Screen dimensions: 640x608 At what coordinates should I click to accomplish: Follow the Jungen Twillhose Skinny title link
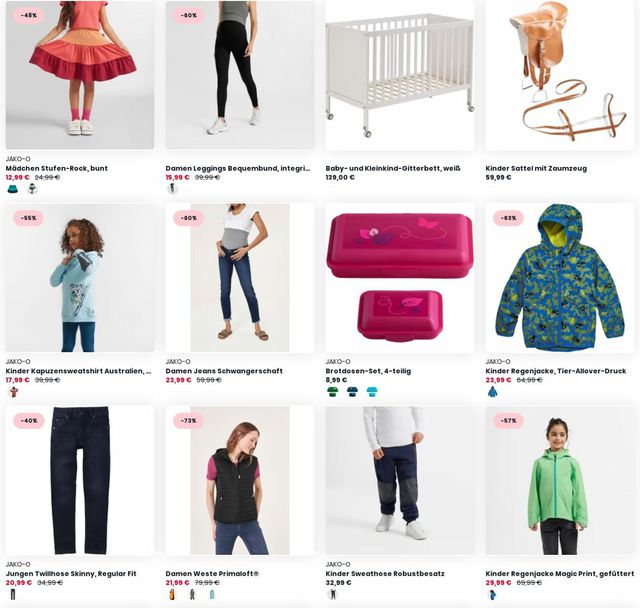point(71,573)
